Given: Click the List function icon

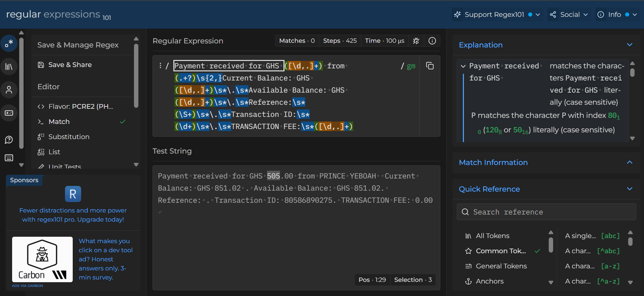Looking at the screenshot, I should [x=41, y=152].
